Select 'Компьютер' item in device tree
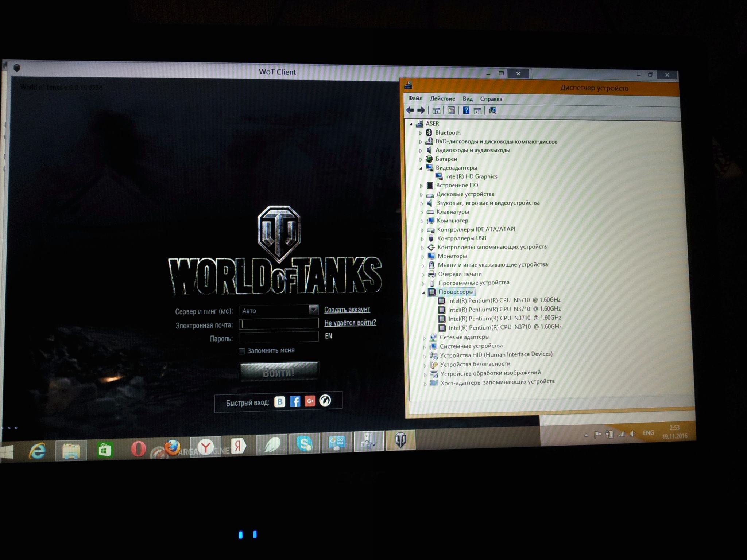Screen dimensions: 747x560 pos(452,221)
